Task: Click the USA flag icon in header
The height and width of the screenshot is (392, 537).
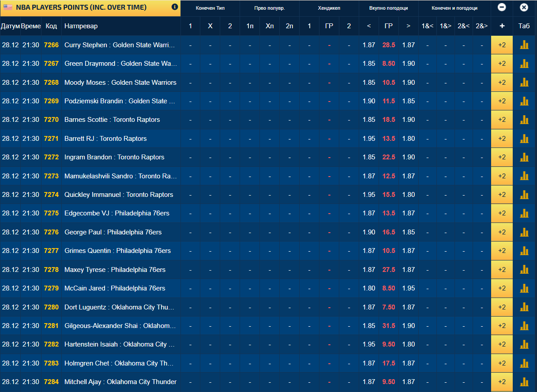Action: pos(8,8)
